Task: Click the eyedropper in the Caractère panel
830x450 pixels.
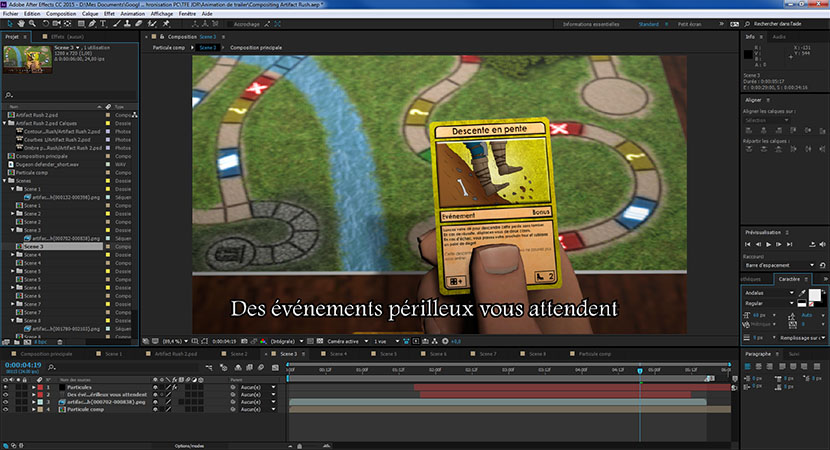Action: (802, 293)
